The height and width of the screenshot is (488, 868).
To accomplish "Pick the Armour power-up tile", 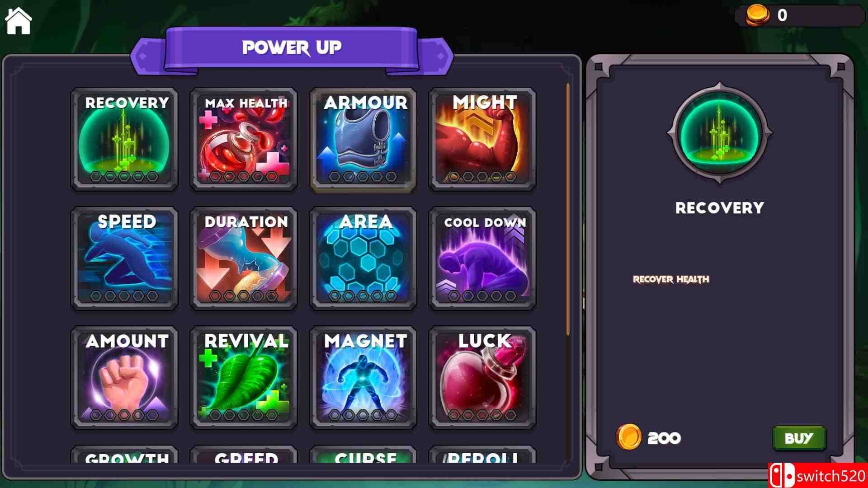I will click(363, 139).
